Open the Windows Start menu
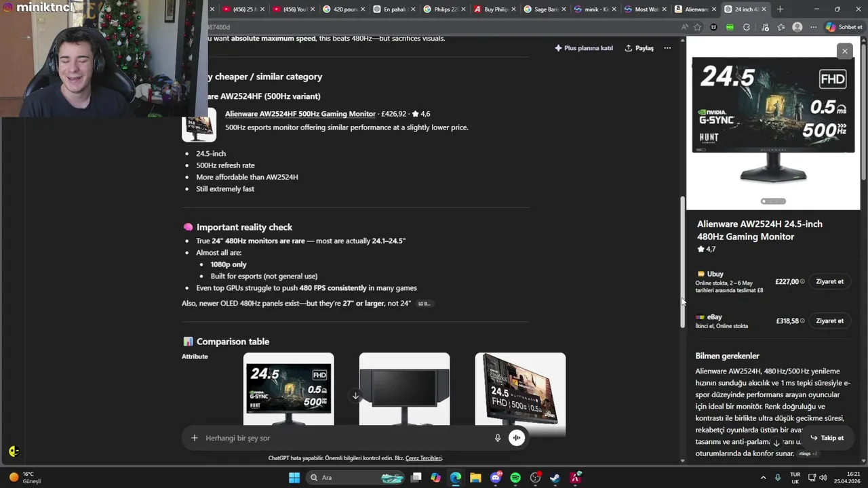The image size is (868, 488). point(294,478)
